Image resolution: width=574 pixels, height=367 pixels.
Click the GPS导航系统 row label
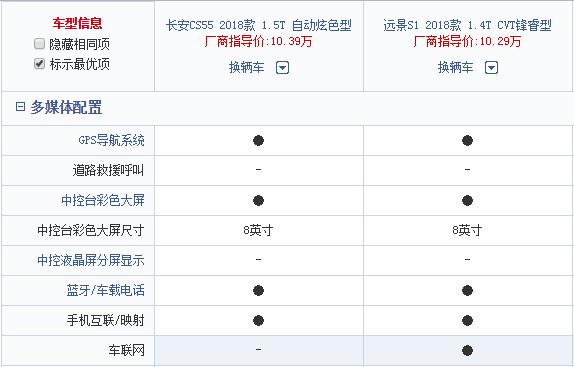coord(111,140)
